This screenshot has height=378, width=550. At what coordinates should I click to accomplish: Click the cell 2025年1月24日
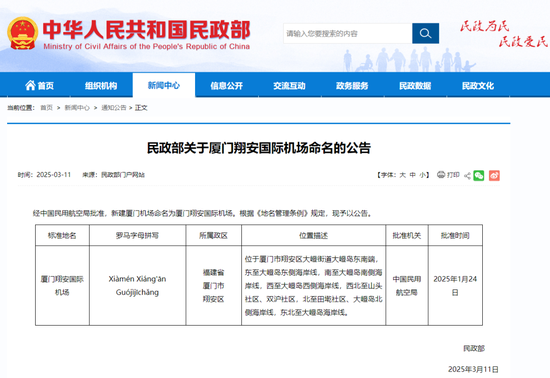[455, 285]
